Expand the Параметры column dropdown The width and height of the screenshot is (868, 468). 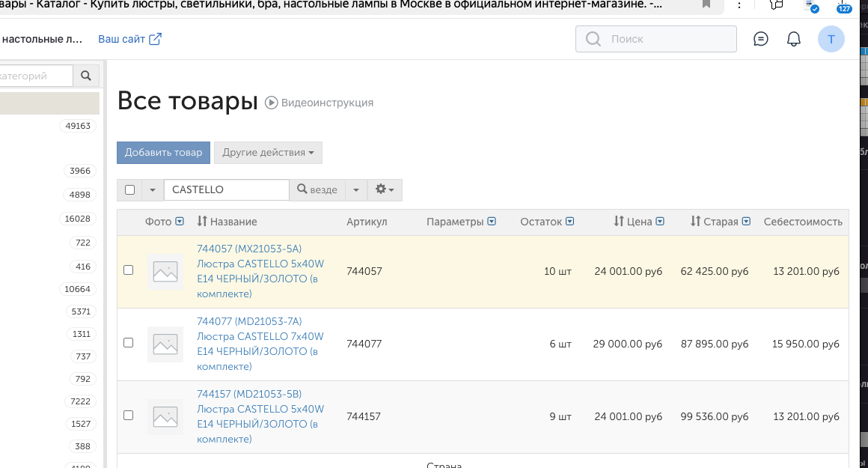pos(492,222)
